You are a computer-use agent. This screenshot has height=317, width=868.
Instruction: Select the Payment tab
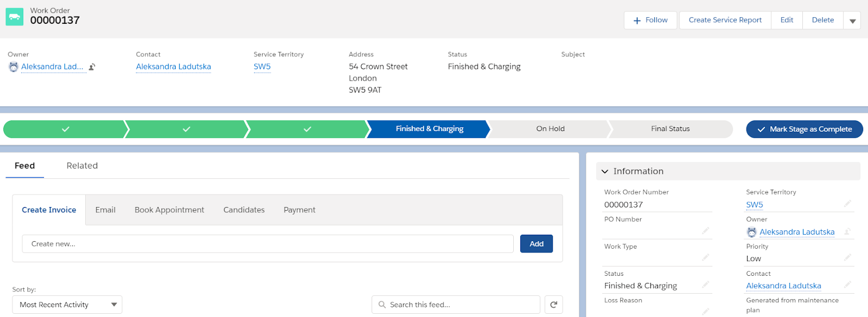tap(299, 210)
